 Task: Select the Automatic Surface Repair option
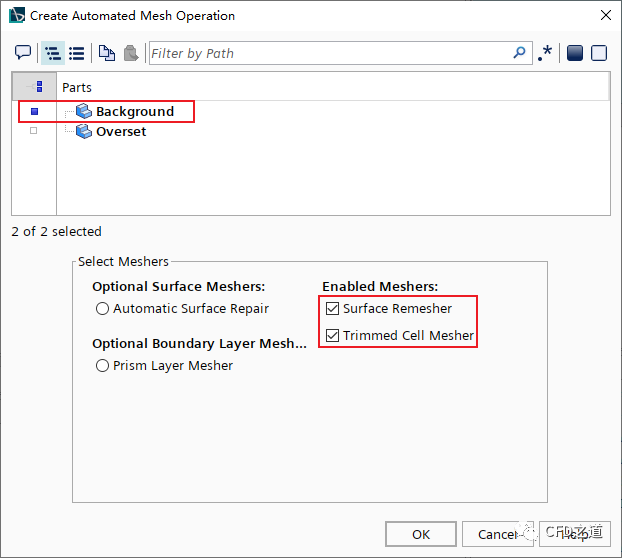point(102,309)
